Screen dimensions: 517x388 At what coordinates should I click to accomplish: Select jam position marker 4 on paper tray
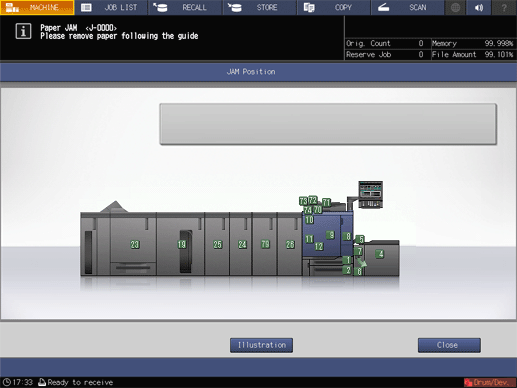pos(380,254)
